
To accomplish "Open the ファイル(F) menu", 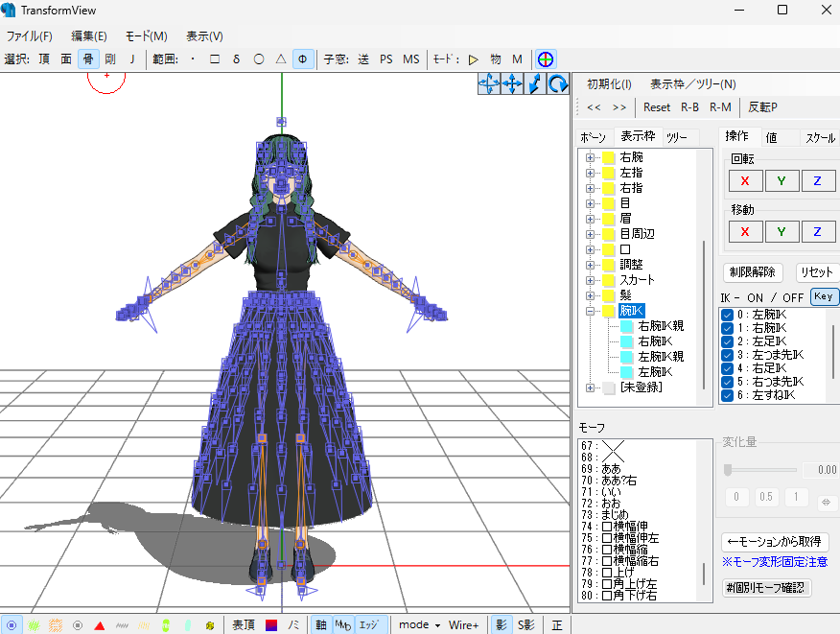I will coord(29,35).
